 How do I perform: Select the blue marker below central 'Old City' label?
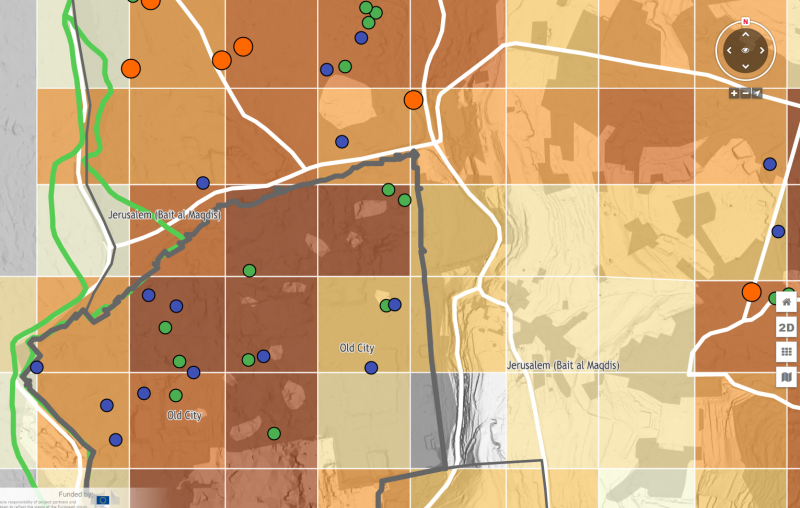pos(371,368)
